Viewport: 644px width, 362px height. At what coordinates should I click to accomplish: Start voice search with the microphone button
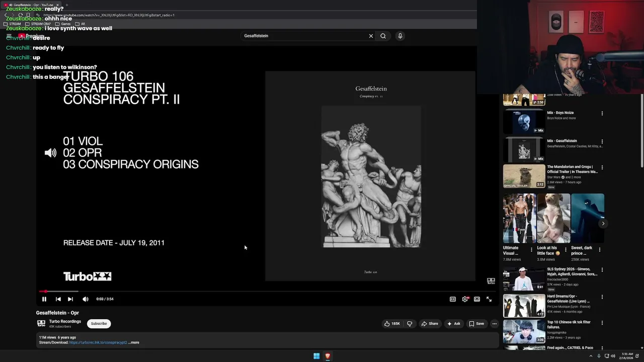(x=400, y=36)
